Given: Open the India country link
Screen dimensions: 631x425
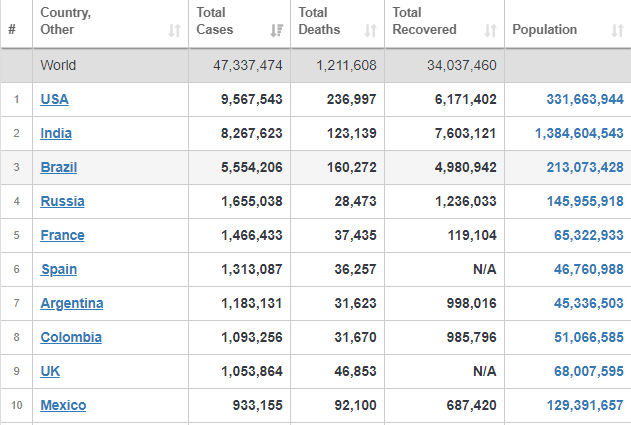Looking at the screenshot, I should pyautogui.click(x=56, y=133).
